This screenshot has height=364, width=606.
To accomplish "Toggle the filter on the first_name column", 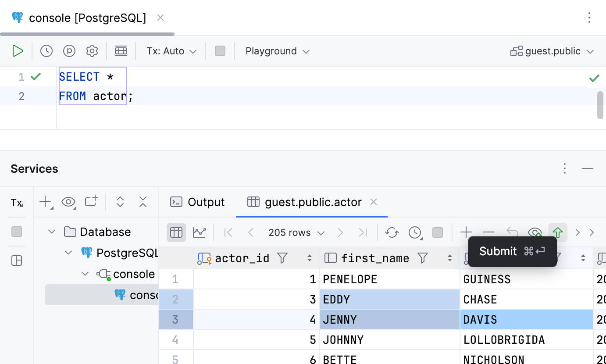I will click(x=422, y=258).
